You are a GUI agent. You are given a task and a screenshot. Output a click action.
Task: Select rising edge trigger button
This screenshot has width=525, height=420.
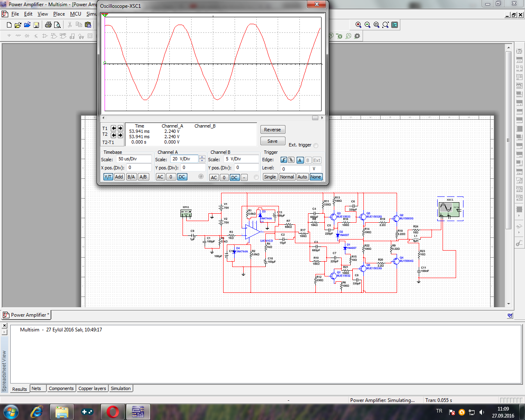tap(283, 160)
